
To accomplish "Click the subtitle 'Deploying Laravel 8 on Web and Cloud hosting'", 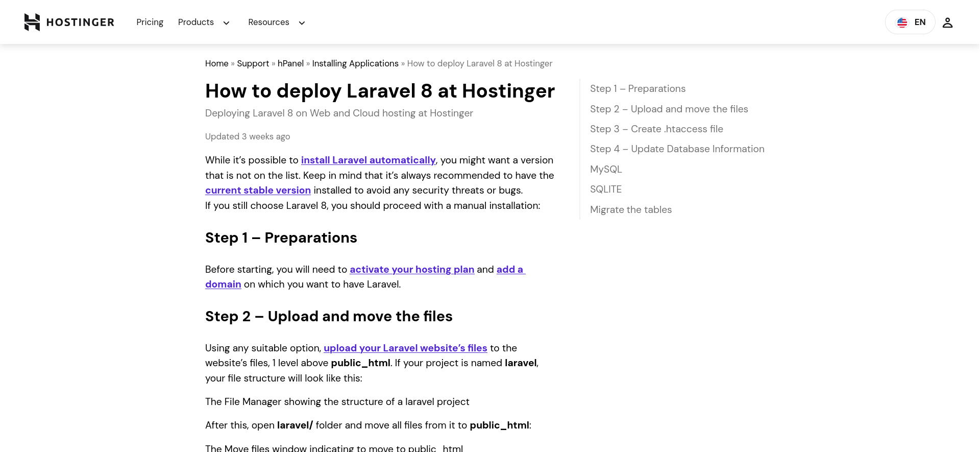I will [x=339, y=113].
